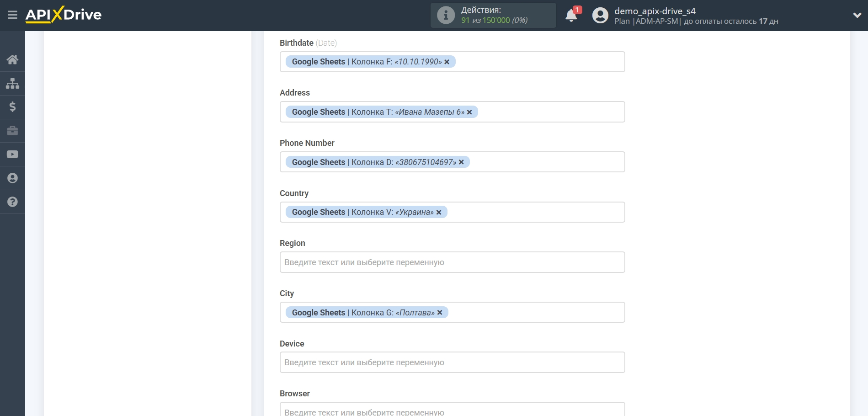Click the actions info icon
The image size is (868, 416).
coord(446,15)
